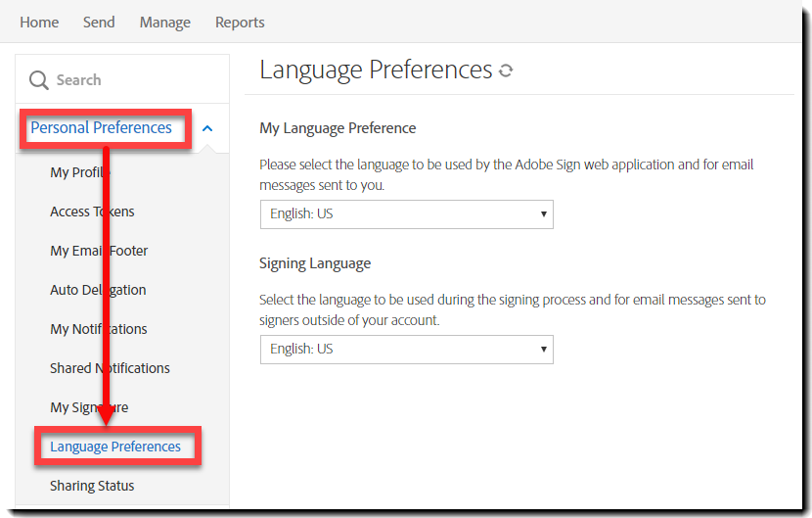
Task: Open the Send tab
Action: pyautogui.click(x=99, y=22)
